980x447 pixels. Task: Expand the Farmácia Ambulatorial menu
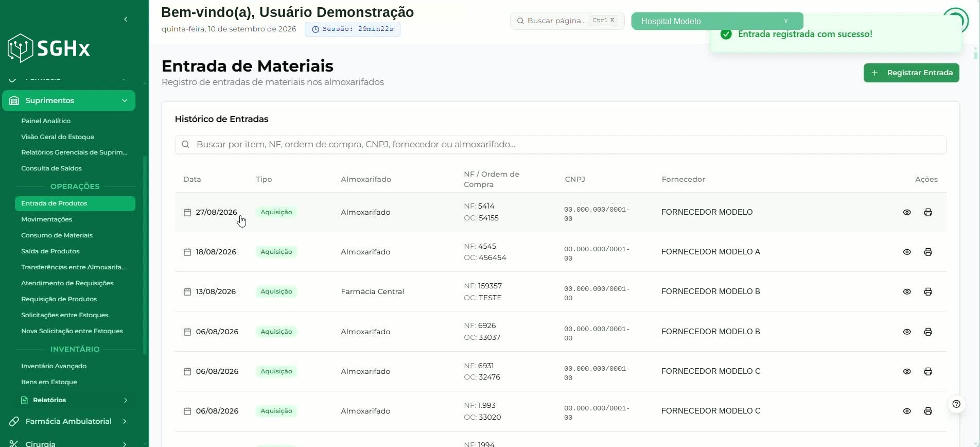[x=125, y=421]
